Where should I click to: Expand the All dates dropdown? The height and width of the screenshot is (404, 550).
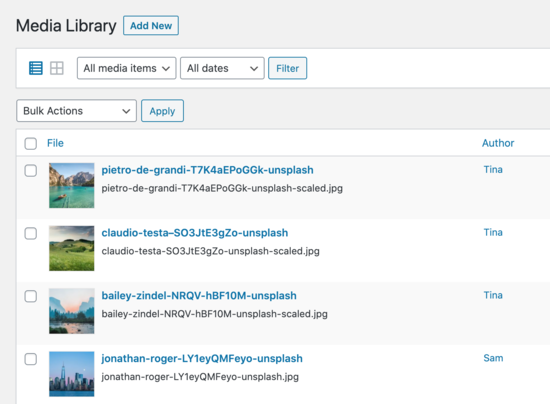point(222,68)
